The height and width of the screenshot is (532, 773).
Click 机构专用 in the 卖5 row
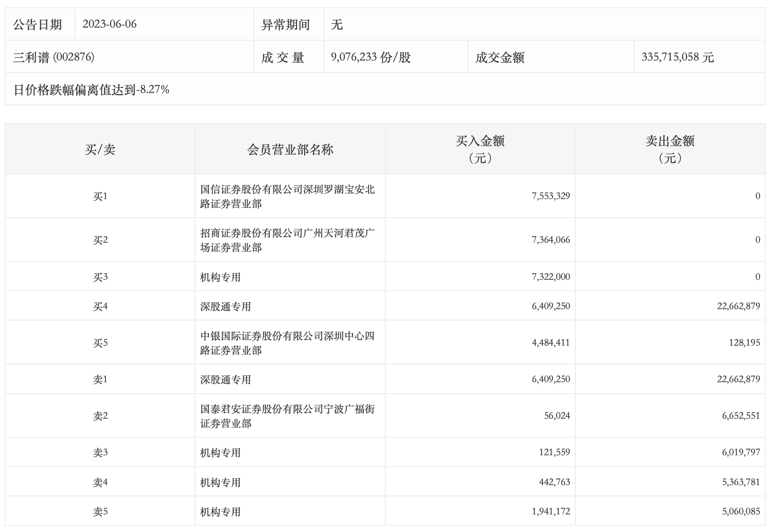point(220,512)
